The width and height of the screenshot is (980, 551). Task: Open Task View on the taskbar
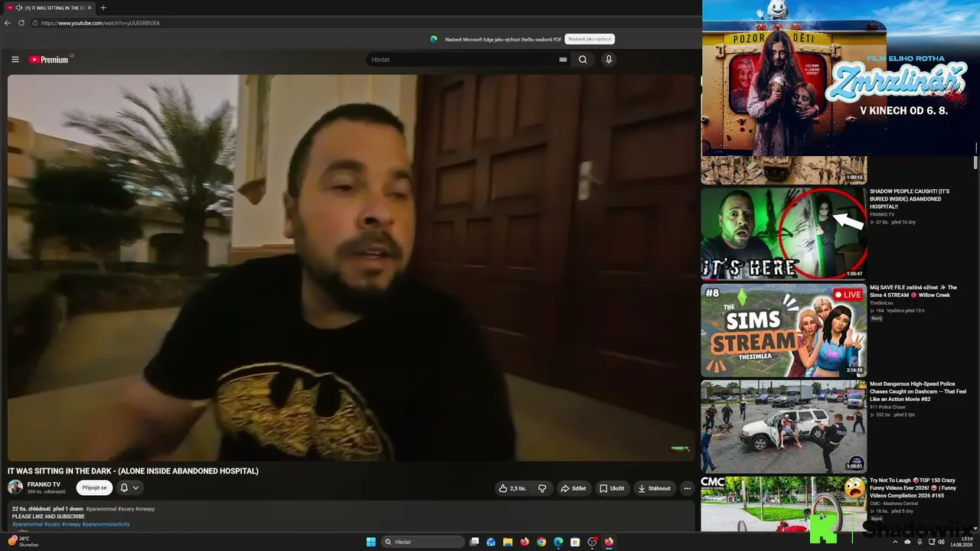(x=475, y=542)
